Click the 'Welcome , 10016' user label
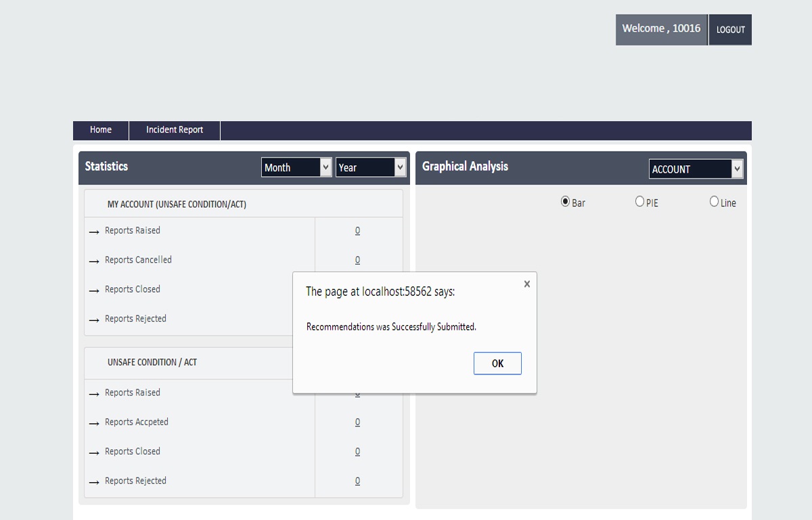The height and width of the screenshot is (520, 812). click(x=661, y=28)
